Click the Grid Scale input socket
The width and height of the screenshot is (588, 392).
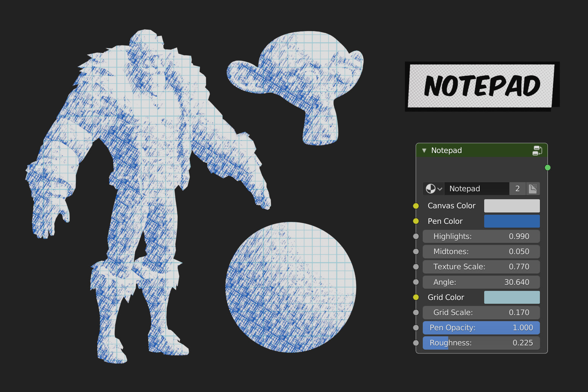(x=416, y=312)
